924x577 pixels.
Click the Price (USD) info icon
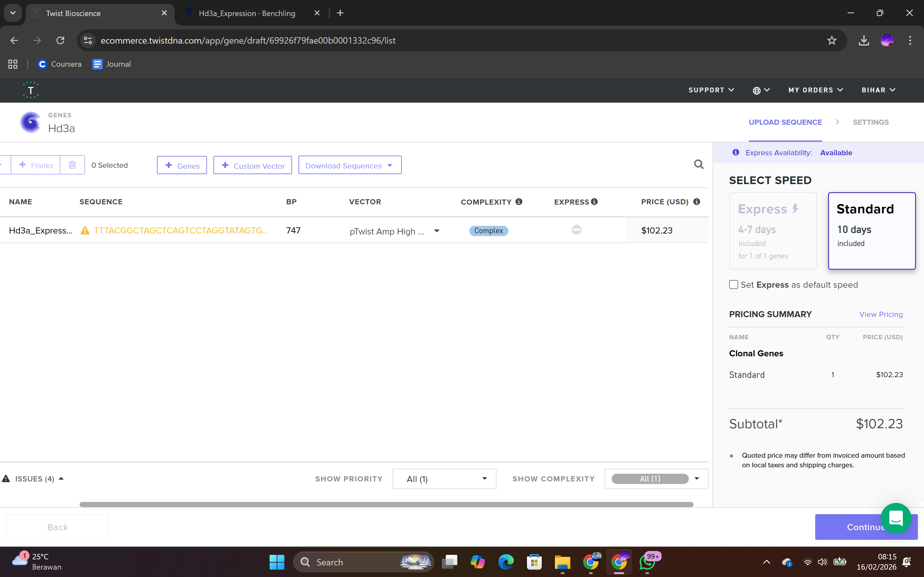pyautogui.click(x=696, y=201)
